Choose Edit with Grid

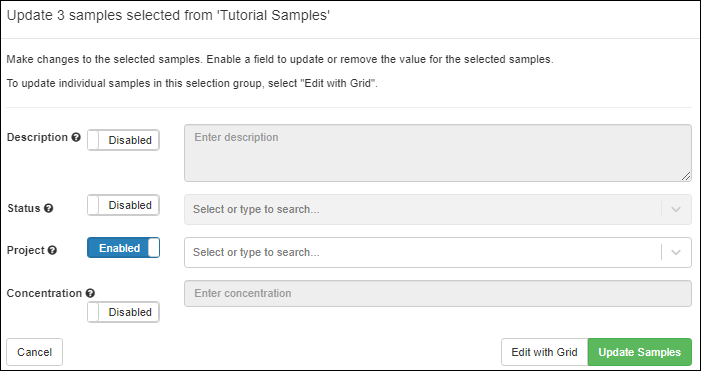[544, 352]
